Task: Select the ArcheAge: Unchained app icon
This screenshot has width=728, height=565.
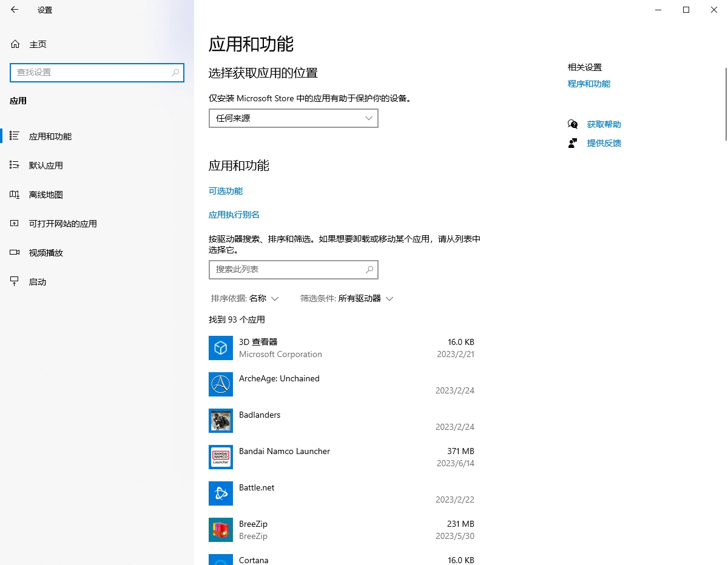Action: tap(220, 384)
